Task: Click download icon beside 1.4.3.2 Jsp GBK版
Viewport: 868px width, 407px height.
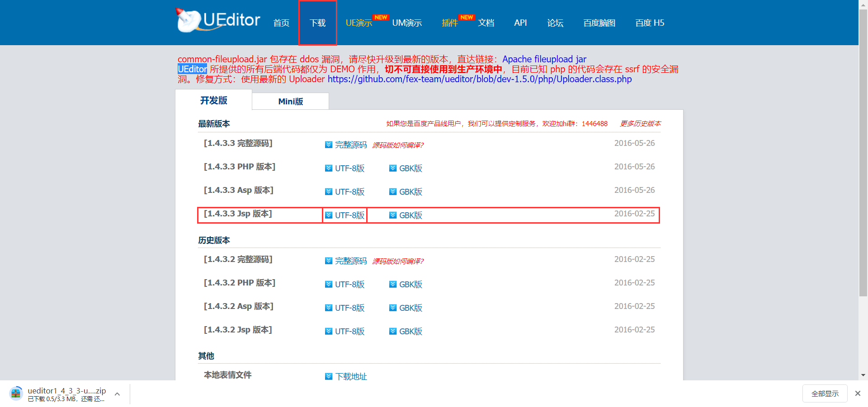Action: [x=393, y=332]
